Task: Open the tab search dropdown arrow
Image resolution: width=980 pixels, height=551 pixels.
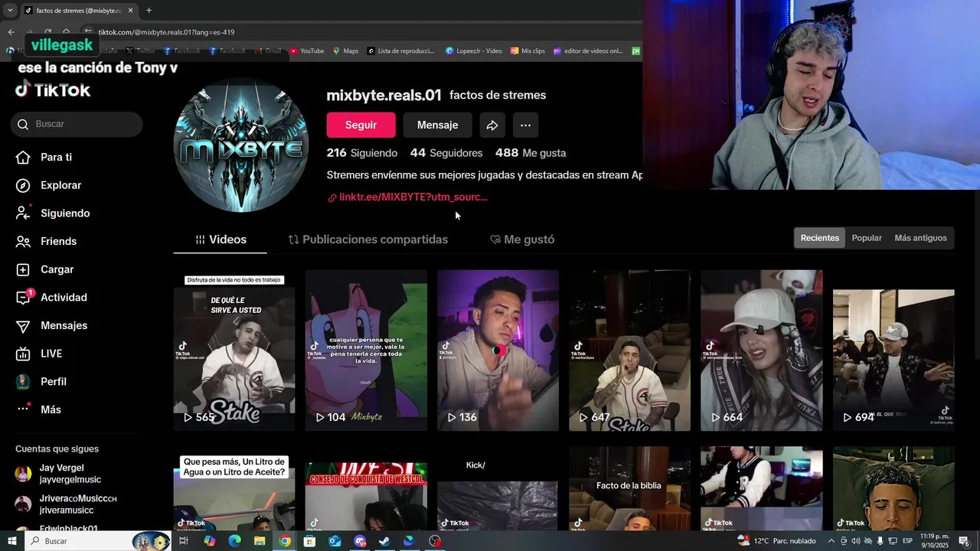Action: 10,11
